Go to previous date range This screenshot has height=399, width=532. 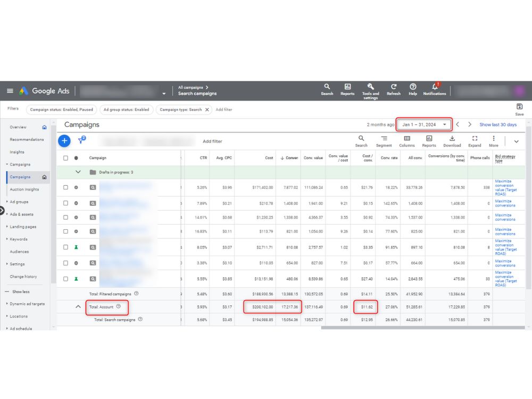[458, 124]
